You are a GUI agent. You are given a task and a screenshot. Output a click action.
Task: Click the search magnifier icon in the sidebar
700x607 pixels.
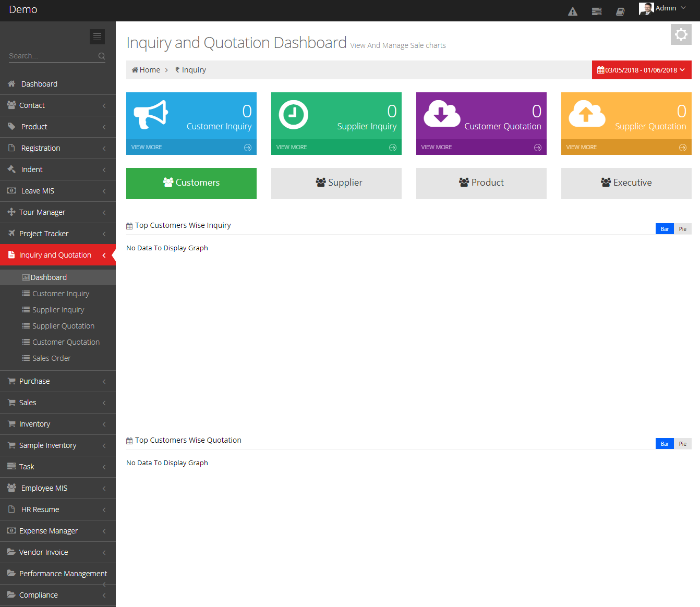101,56
